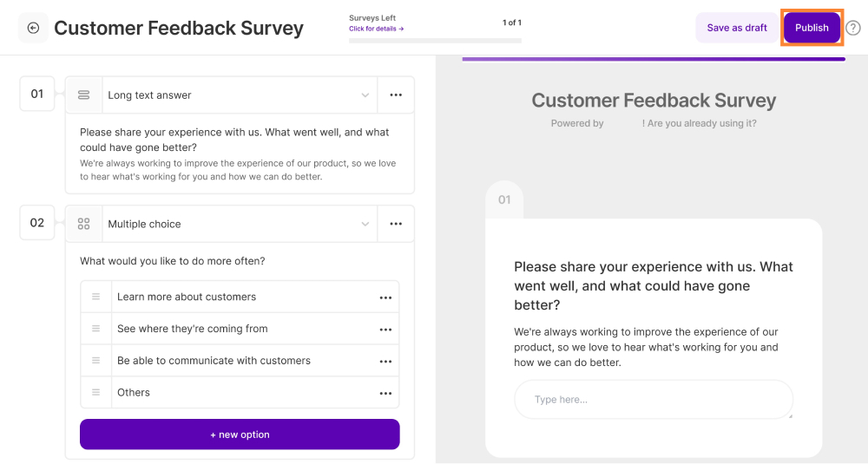Click drag handle for Be able to communicate option
This screenshot has width=868, height=464.
96,361
